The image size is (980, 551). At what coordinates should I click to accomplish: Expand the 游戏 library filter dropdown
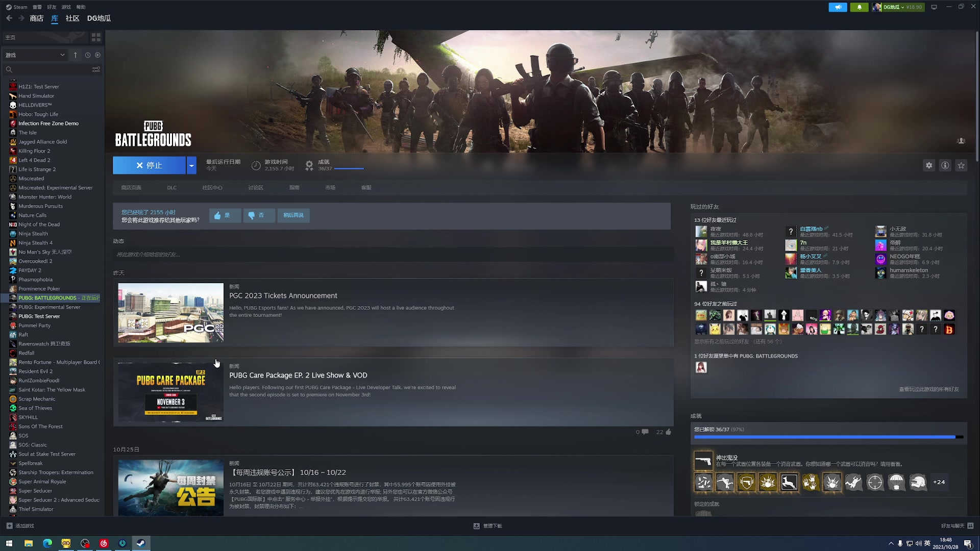(x=35, y=55)
